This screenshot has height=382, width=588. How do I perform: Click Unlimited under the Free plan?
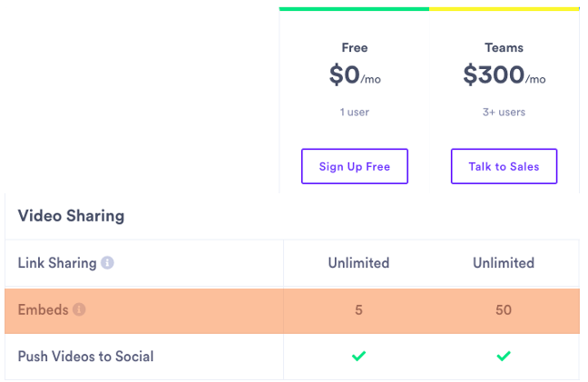click(358, 263)
